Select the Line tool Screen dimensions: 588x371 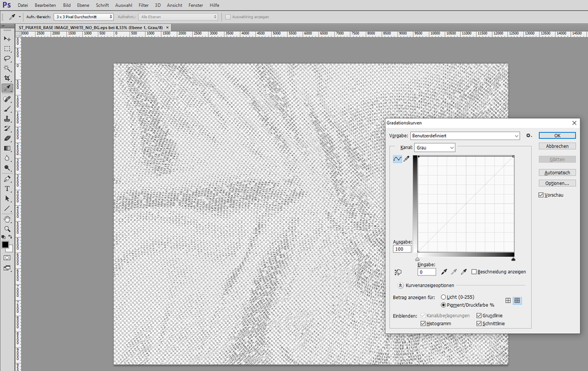tap(7, 208)
